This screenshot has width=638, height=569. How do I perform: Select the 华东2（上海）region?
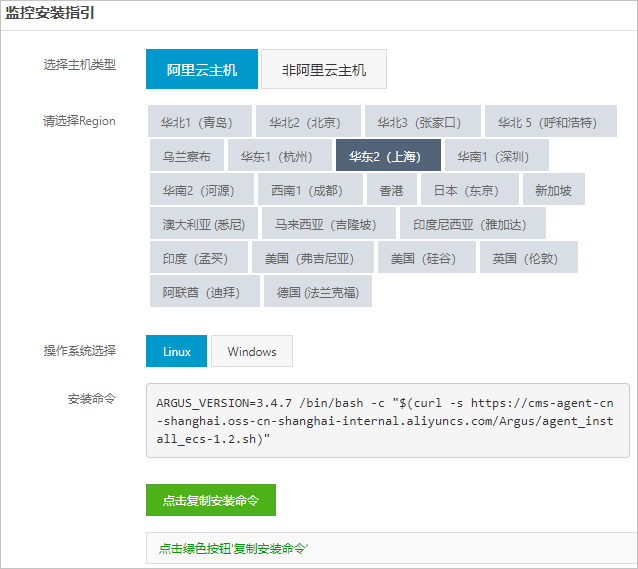(388, 155)
